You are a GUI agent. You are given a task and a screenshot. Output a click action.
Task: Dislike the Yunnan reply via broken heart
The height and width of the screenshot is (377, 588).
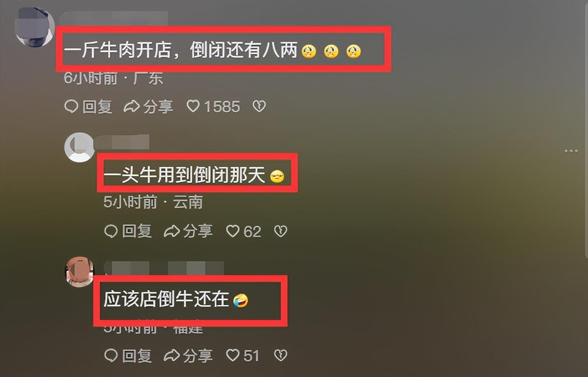[280, 231]
